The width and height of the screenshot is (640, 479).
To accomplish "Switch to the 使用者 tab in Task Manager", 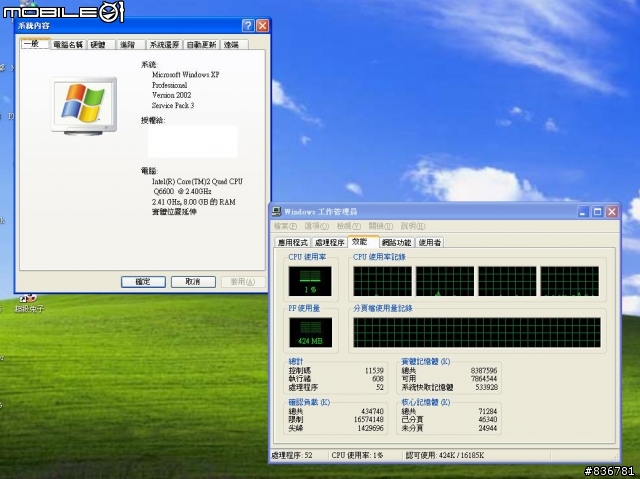I will click(430, 242).
